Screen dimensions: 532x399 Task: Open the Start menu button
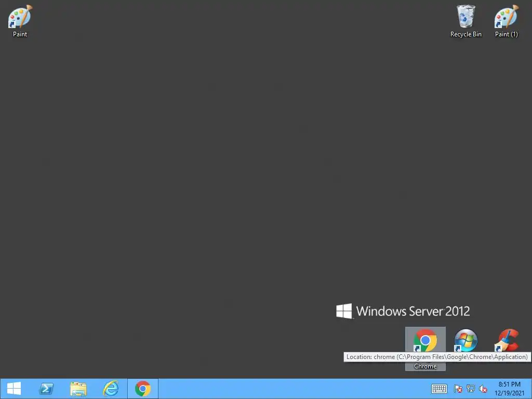(14, 389)
